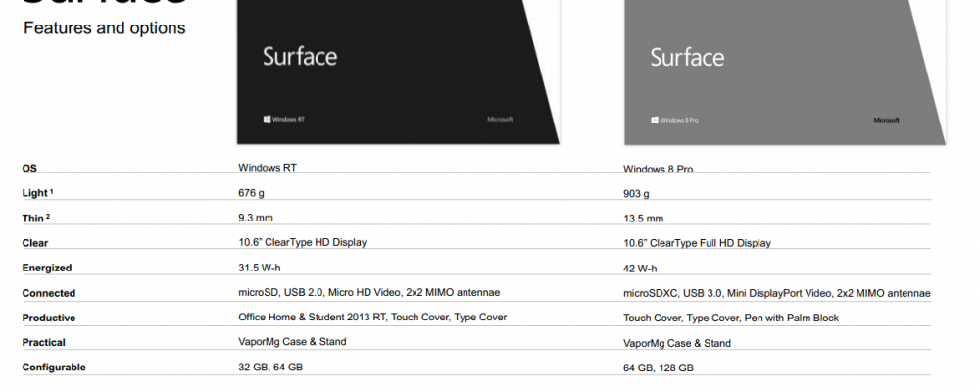Screen dimensions: 980x392
Task: Click the '42 W-h' battery value
Action: [640, 269]
